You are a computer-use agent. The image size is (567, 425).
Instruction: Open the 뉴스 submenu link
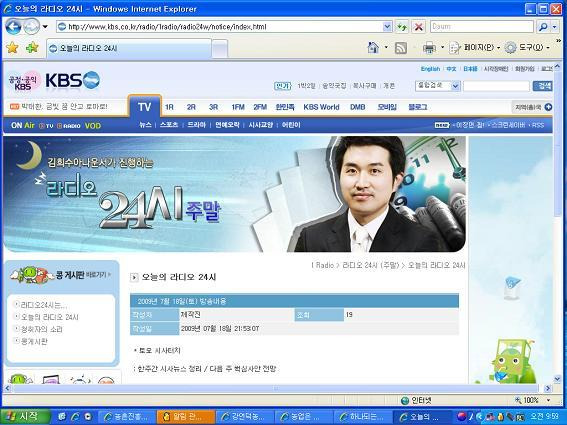(145, 125)
